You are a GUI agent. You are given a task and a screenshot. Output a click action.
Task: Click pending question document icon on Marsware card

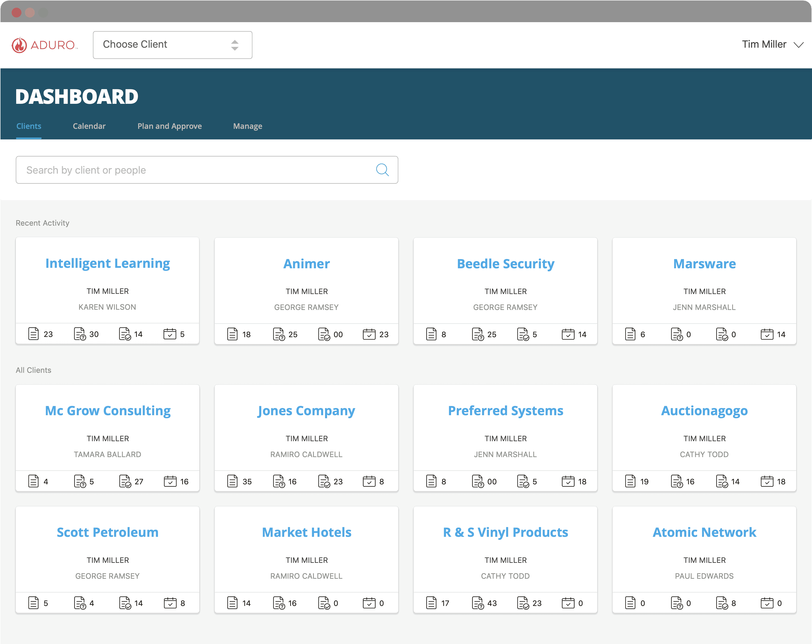coord(676,334)
